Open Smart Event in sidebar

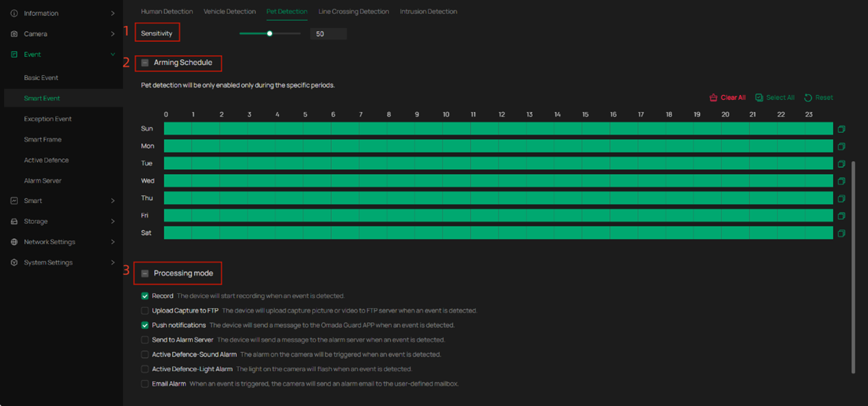click(42, 98)
